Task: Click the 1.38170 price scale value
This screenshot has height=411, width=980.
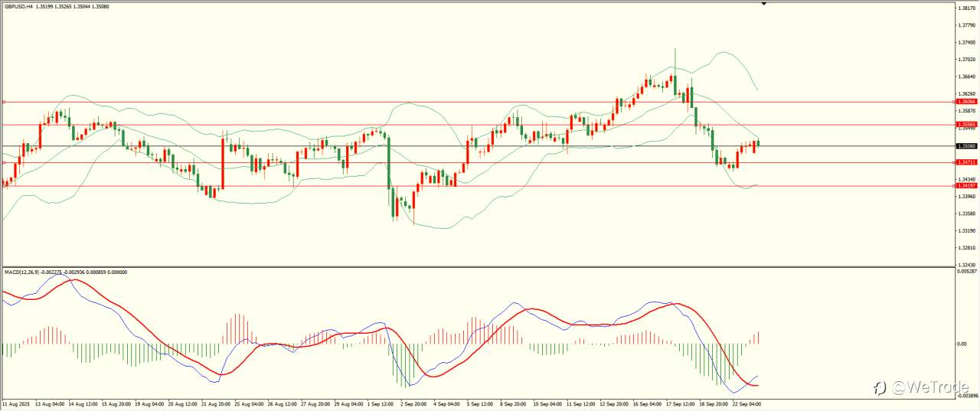Action: (967, 8)
